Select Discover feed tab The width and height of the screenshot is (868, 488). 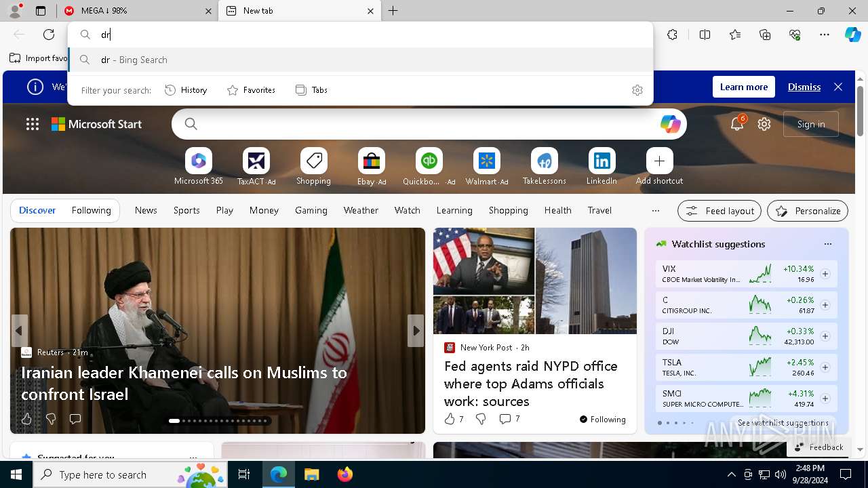tap(37, 211)
